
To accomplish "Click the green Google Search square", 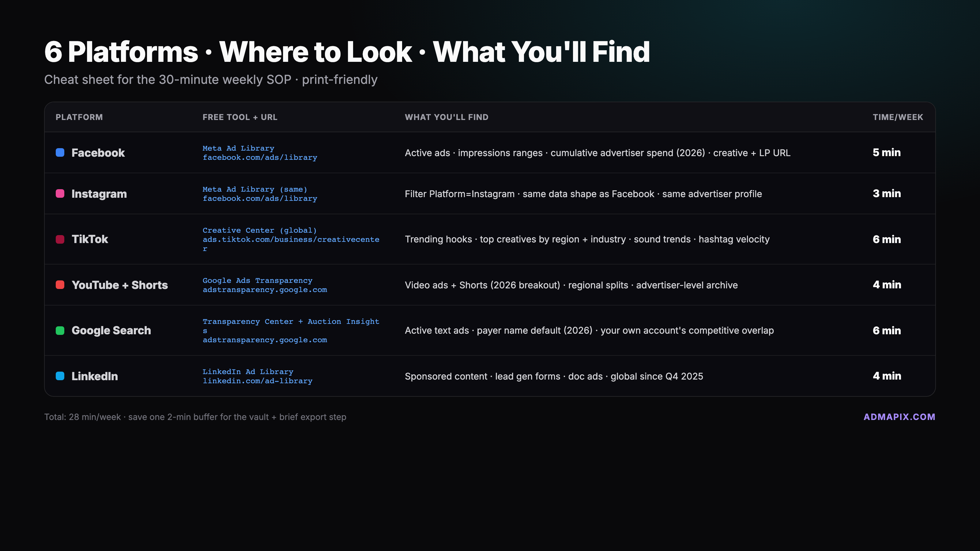I will tap(60, 331).
